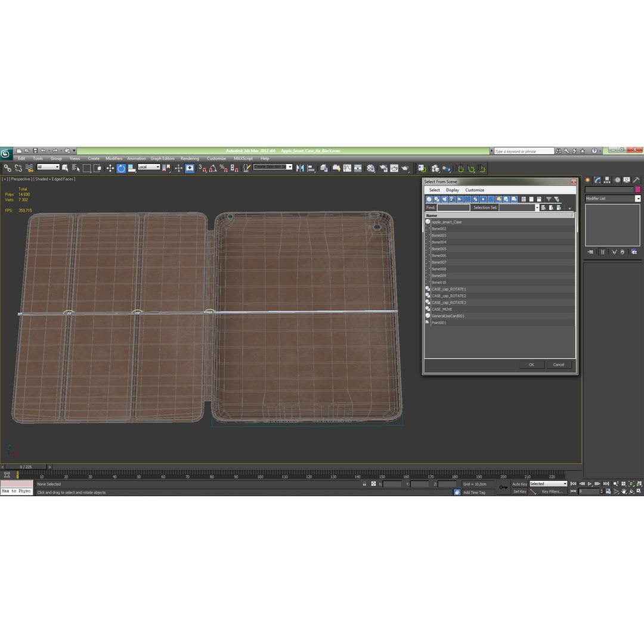Switch to the Create command panel tab
The image size is (644, 644).
[x=588, y=180]
